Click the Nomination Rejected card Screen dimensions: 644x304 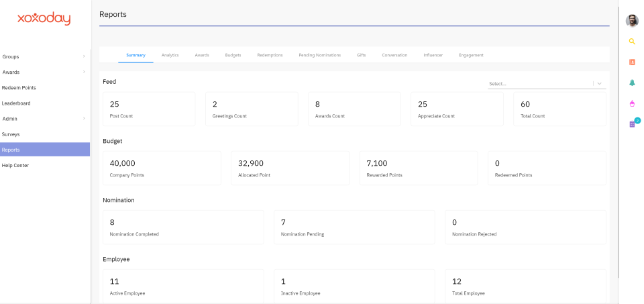click(526, 227)
